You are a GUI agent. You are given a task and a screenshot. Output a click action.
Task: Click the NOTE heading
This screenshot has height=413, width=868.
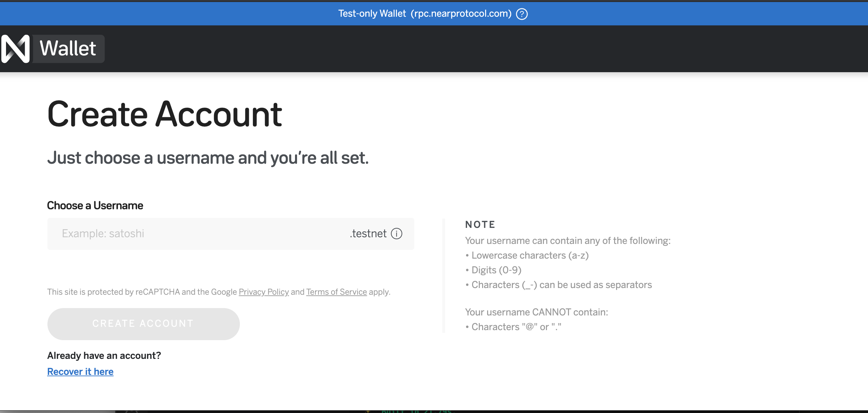click(480, 224)
